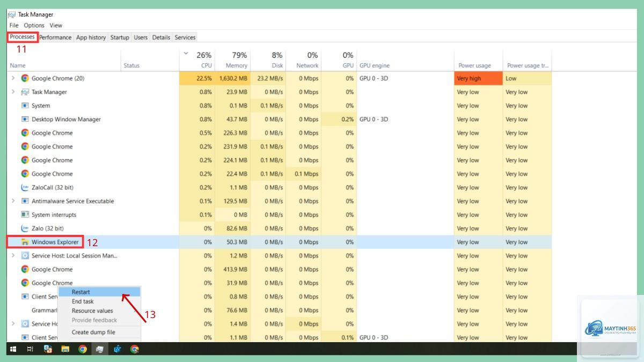Open Resource values submenu
The height and width of the screenshot is (362, 644).
[99, 311]
